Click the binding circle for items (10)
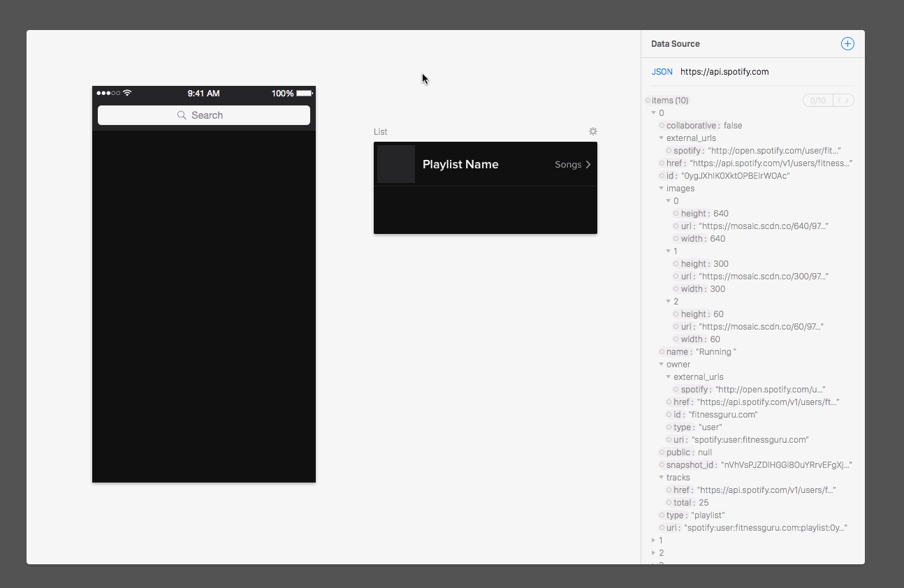The height and width of the screenshot is (588, 904). (648, 101)
